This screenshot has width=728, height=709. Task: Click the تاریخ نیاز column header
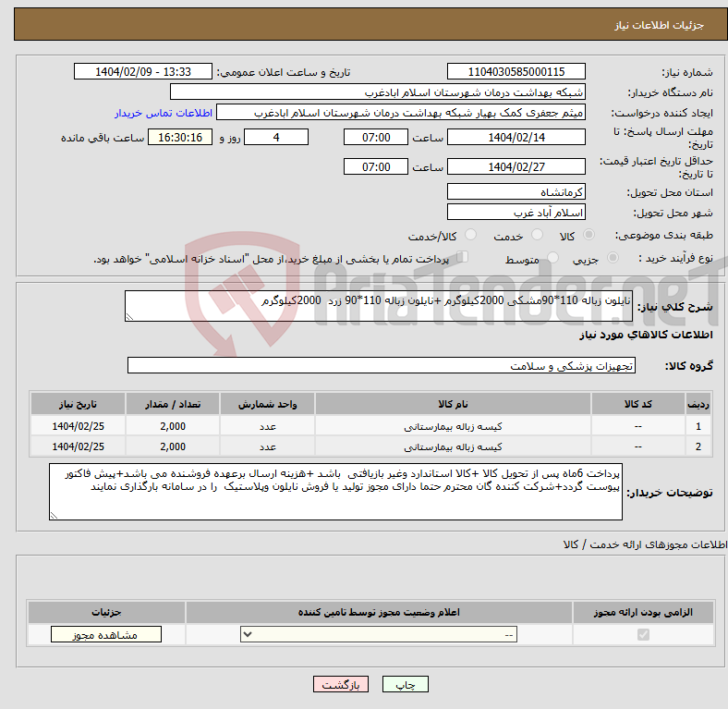click(78, 404)
